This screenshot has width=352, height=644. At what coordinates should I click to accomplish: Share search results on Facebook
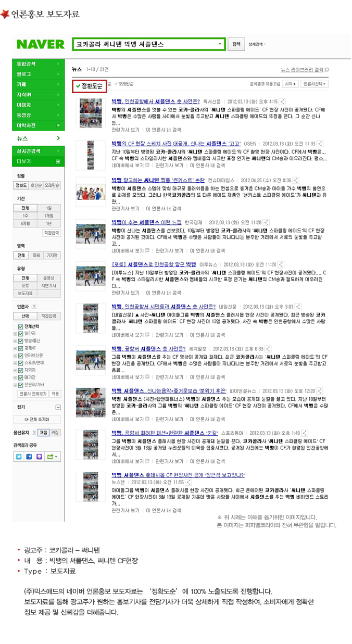coord(29,457)
